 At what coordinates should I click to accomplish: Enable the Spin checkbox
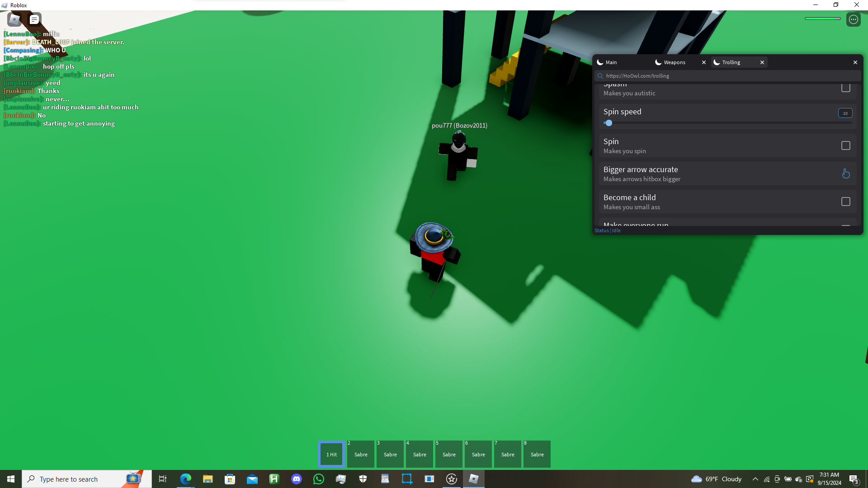845,145
